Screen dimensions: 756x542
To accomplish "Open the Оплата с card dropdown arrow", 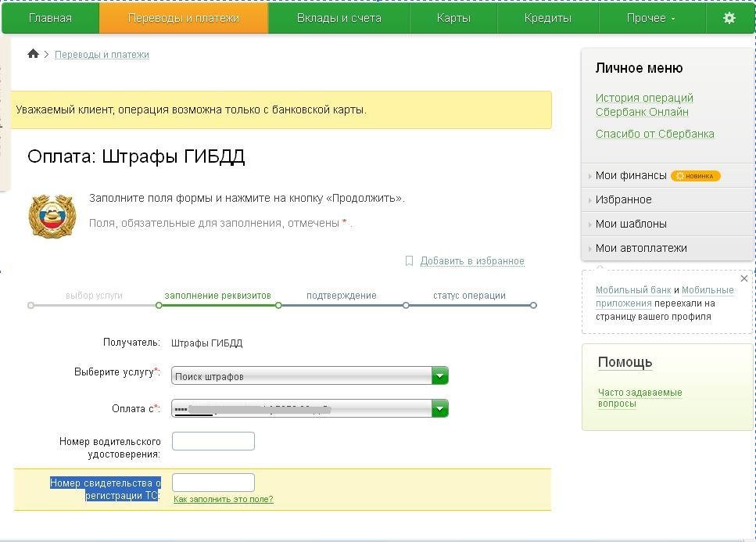I will [x=439, y=408].
